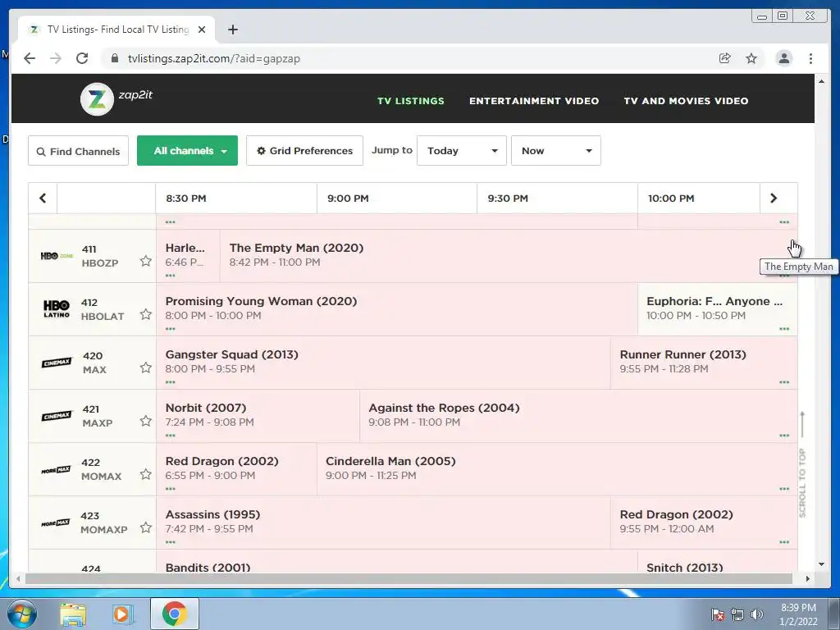Click the HBO Latino channel logo

[x=57, y=308]
